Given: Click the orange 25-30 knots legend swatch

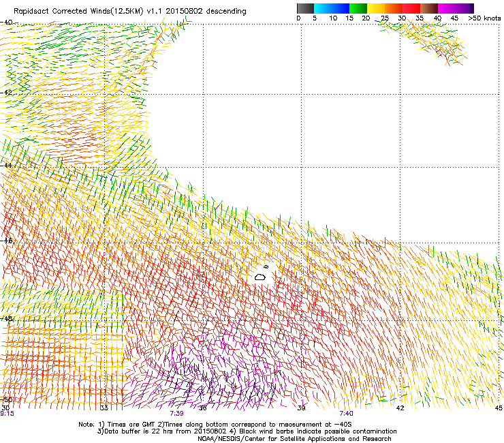Looking at the screenshot, I should 394,8.
